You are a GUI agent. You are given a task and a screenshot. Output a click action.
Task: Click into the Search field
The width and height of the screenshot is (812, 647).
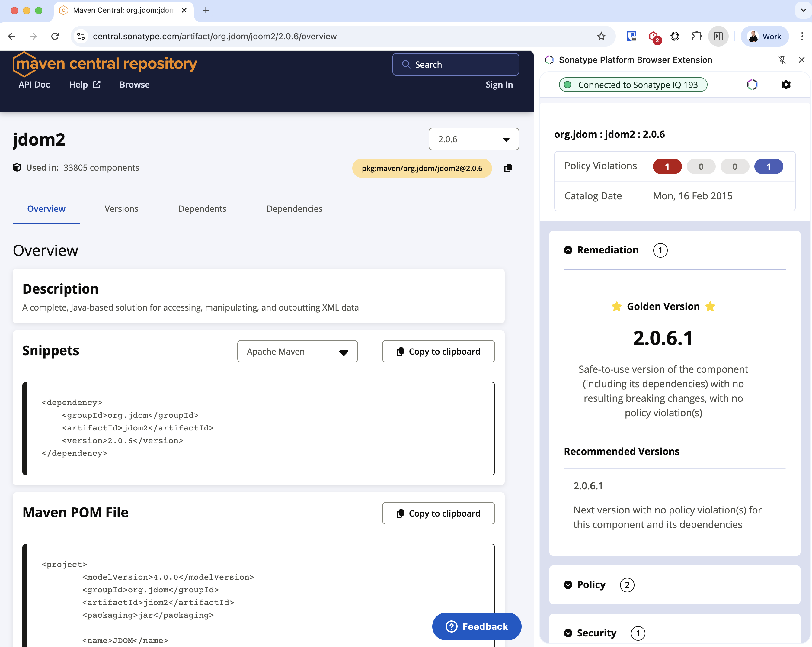tap(455, 64)
